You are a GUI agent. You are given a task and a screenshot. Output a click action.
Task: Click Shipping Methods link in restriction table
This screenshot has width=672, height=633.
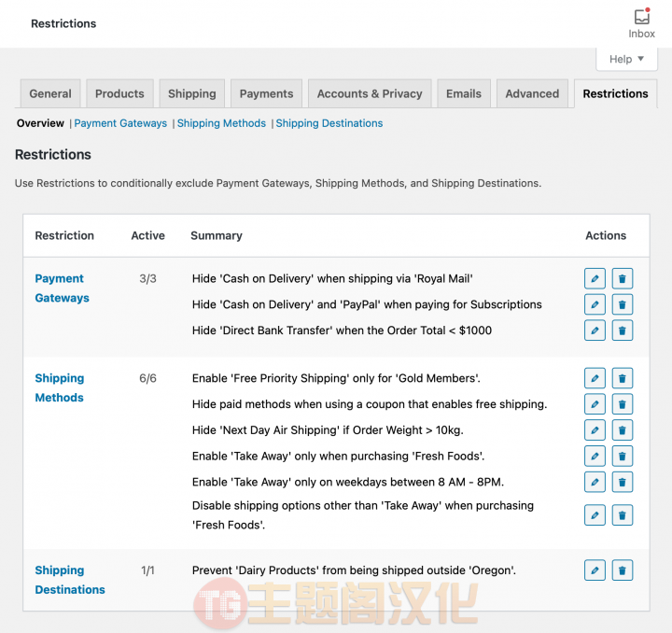point(59,387)
